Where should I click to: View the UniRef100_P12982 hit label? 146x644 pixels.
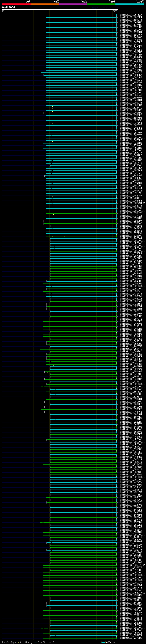tap(131, 570)
